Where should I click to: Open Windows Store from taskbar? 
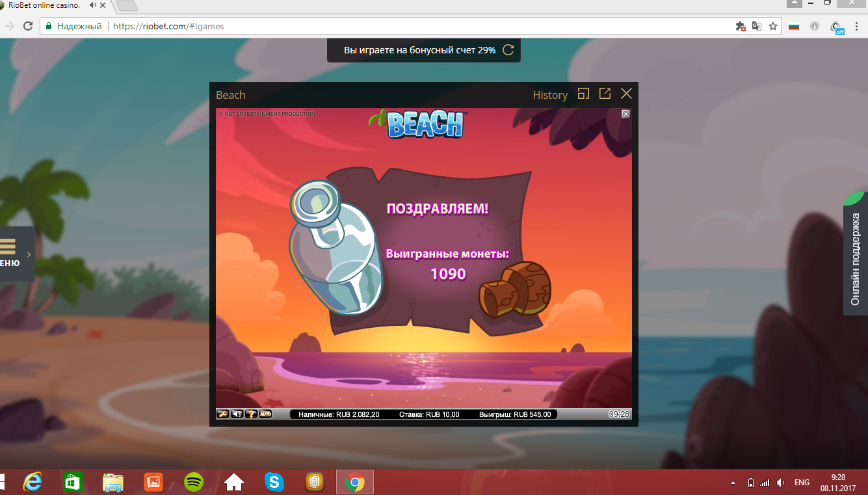tap(72, 482)
